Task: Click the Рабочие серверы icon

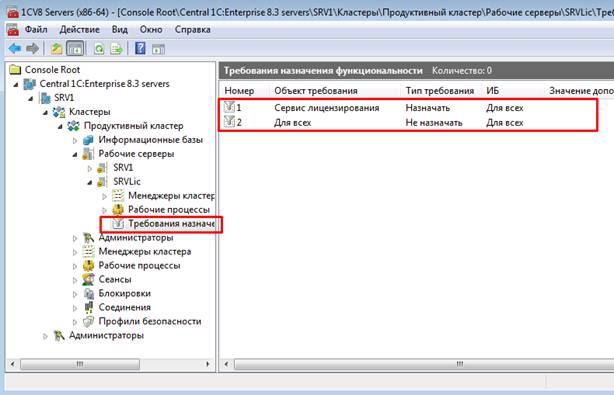Action: click(x=88, y=154)
